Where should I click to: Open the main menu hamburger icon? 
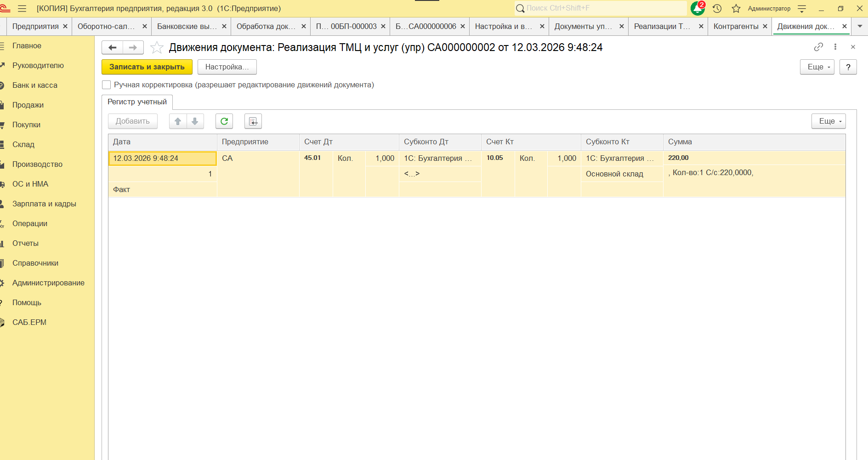(22, 8)
